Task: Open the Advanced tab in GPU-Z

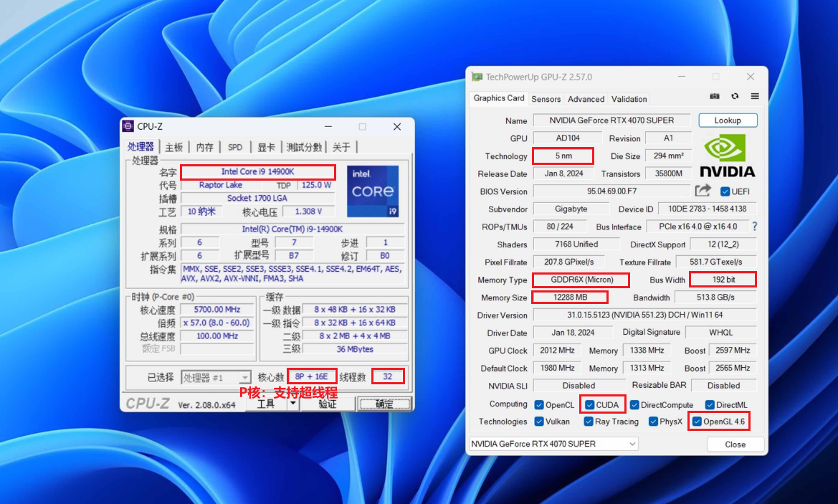Action: pyautogui.click(x=586, y=99)
